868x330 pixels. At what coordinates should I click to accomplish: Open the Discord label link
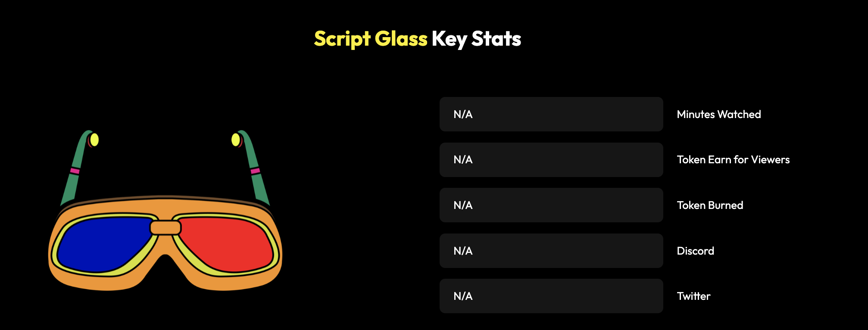coord(695,251)
